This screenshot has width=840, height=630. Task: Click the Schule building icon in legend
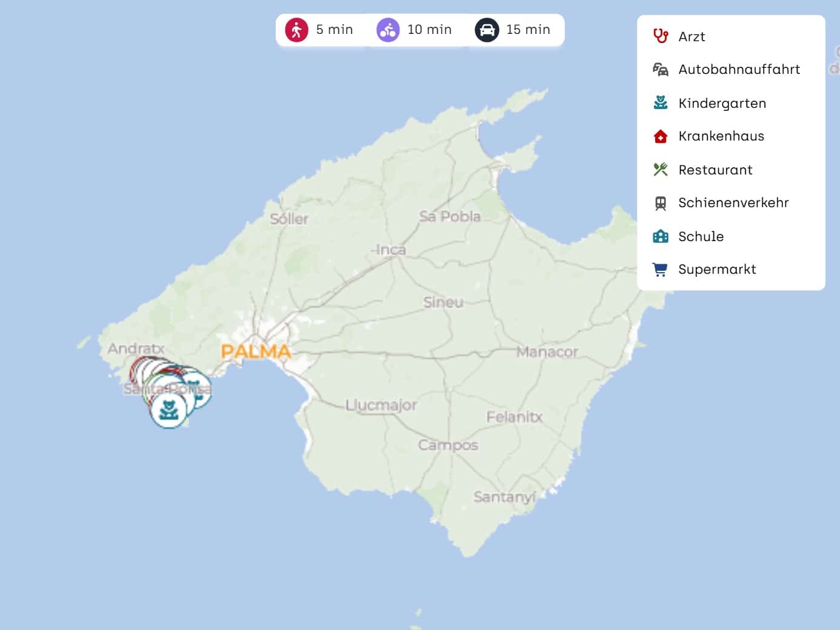(x=660, y=236)
